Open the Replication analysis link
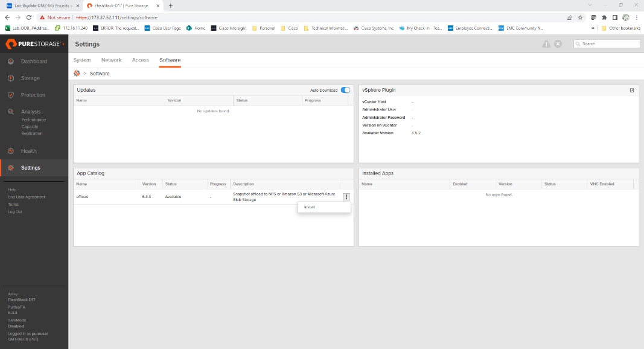 click(x=31, y=133)
